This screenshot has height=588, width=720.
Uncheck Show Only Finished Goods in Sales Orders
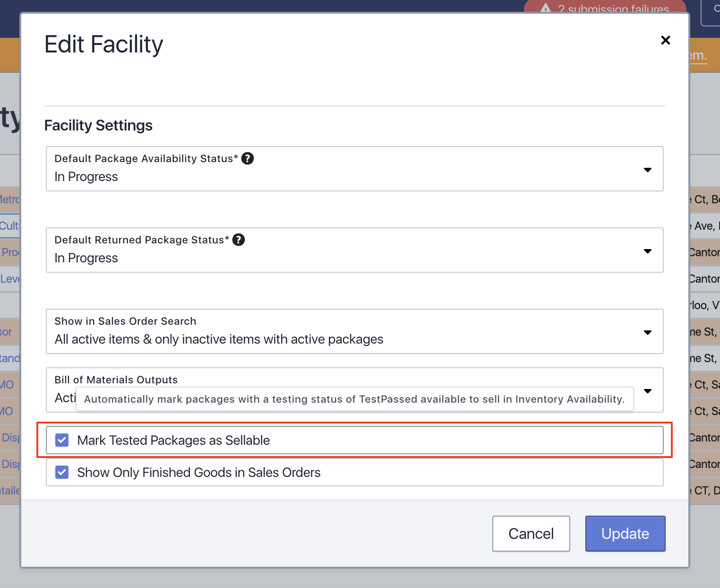pos(62,472)
